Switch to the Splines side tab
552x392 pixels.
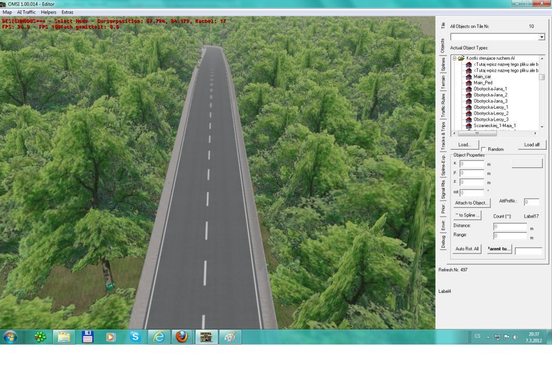[443, 65]
